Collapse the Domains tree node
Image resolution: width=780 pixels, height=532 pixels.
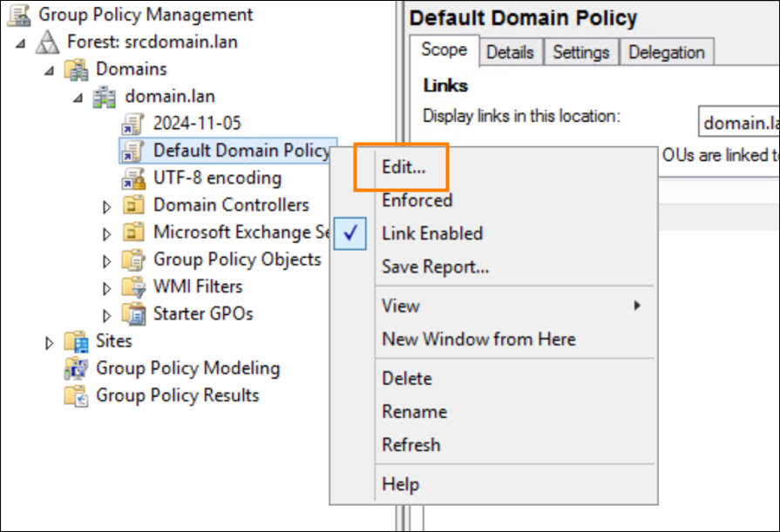click(x=50, y=70)
